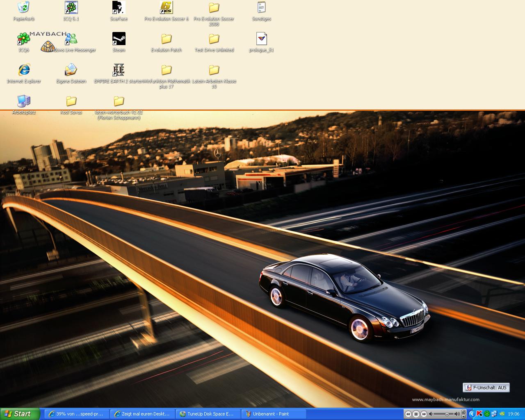Open Windows Live Messenger shortcut
Screen dimensions: 525x420
71,43
